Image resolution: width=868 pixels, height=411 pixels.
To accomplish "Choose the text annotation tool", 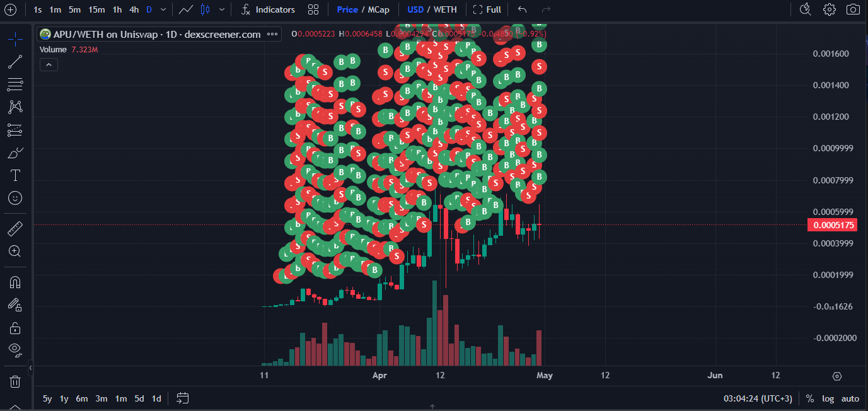I will click(x=15, y=175).
